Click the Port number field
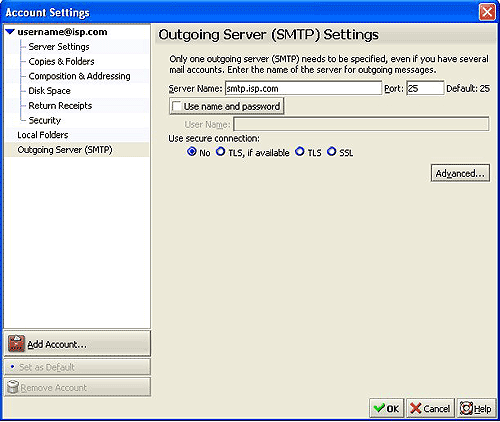The height and width of the screenshot is (422, 500). click(425, 89)
